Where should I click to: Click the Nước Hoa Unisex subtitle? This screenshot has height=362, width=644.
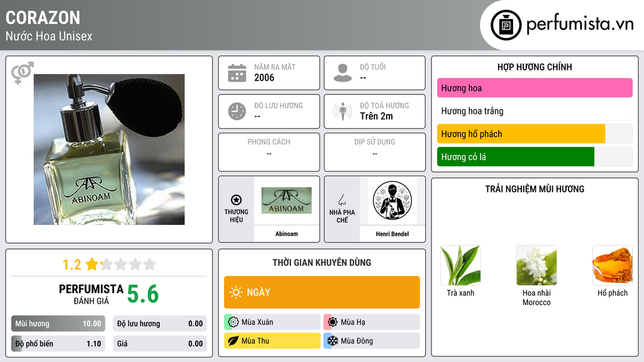coord(49,36)
